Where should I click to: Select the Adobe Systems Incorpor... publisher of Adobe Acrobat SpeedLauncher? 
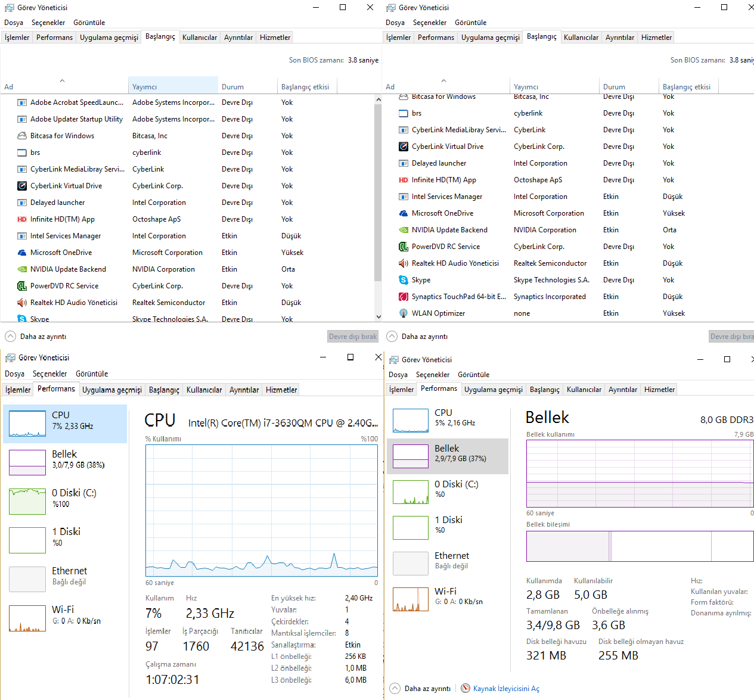[x=173, y=102]
